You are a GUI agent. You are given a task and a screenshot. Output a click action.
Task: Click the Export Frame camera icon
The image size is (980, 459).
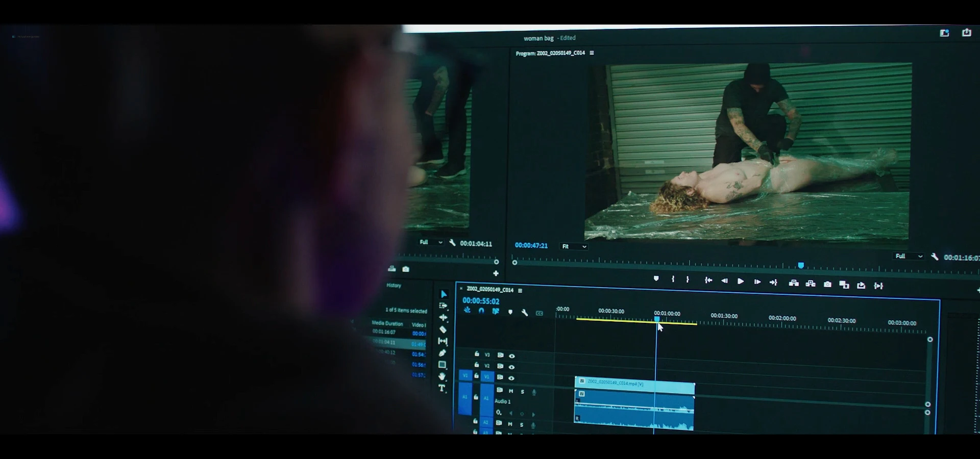tap(827, 284)
